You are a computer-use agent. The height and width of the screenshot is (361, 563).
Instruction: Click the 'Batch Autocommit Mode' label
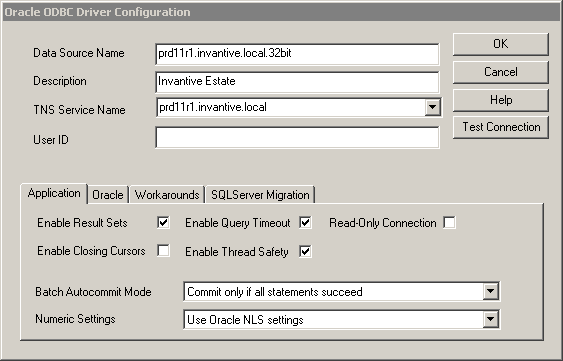click(x=93, y=292)
